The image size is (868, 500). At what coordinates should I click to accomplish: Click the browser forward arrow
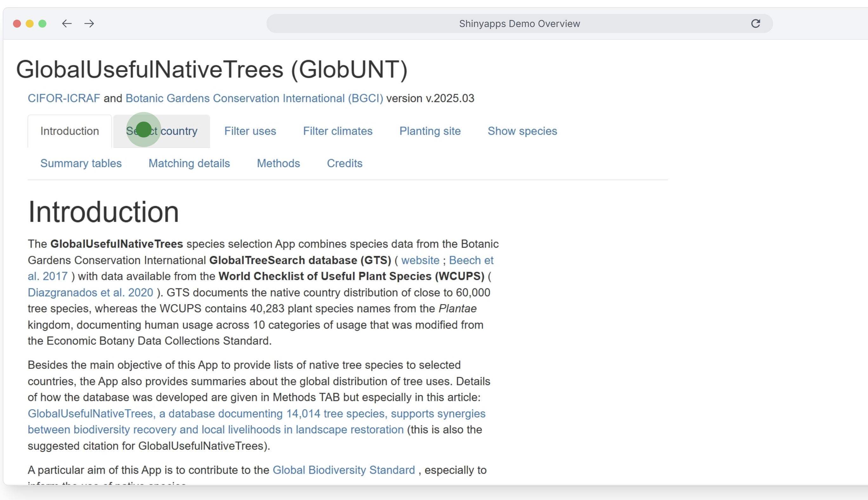point(89,23)
